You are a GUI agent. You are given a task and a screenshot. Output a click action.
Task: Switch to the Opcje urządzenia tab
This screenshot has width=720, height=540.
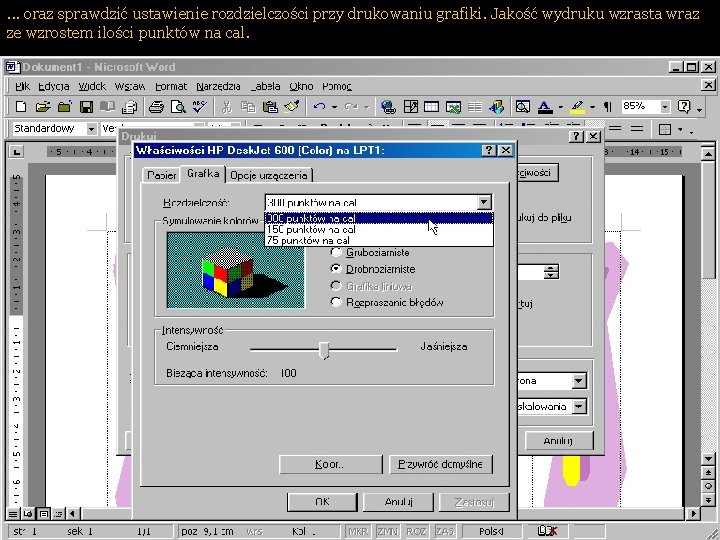pyautogui.click(x=269, y=175)
